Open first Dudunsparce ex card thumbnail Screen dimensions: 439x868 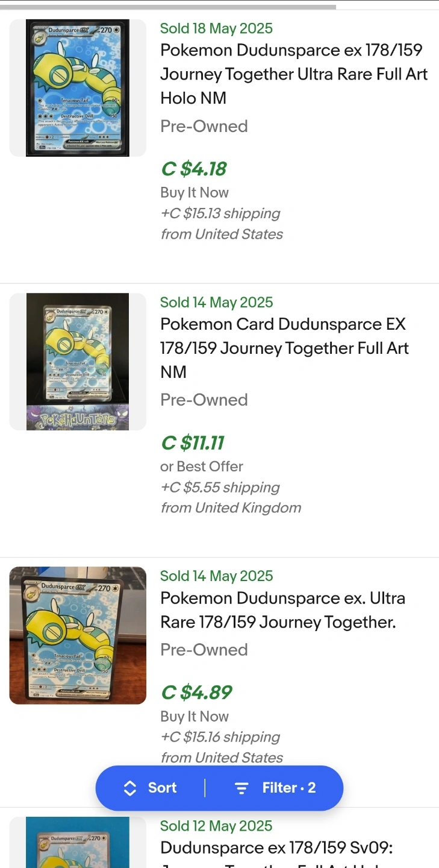click(x=78, y=88)
